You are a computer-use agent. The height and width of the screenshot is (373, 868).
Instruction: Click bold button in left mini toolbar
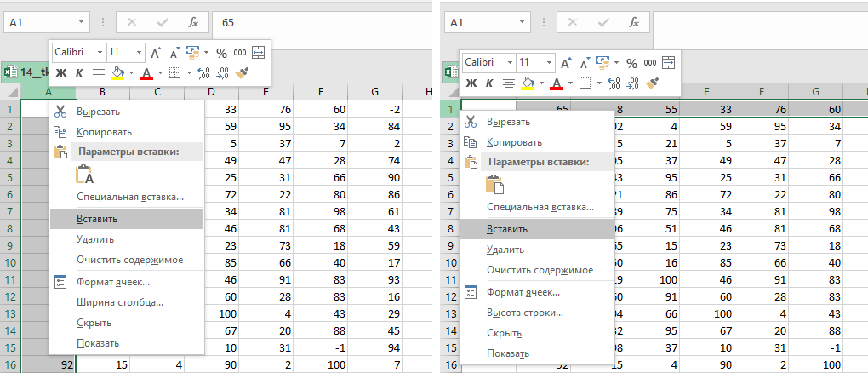(60, 73)
